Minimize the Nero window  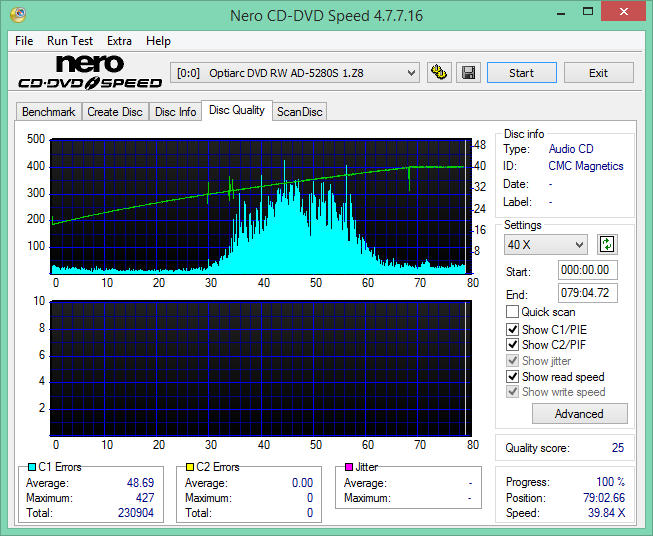[x=561, y=12]
